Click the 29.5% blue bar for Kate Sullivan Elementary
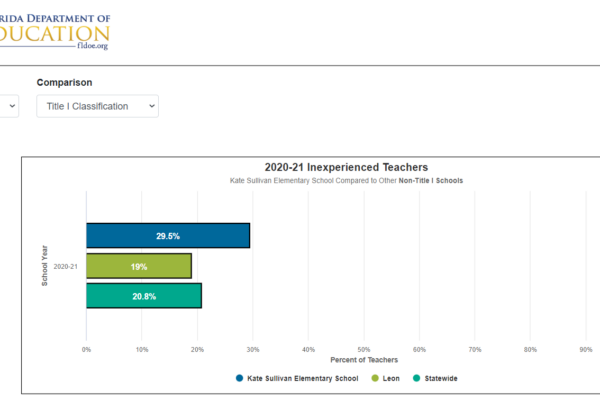The height and width of the screenshot is (400, 600). coord(168,236)
